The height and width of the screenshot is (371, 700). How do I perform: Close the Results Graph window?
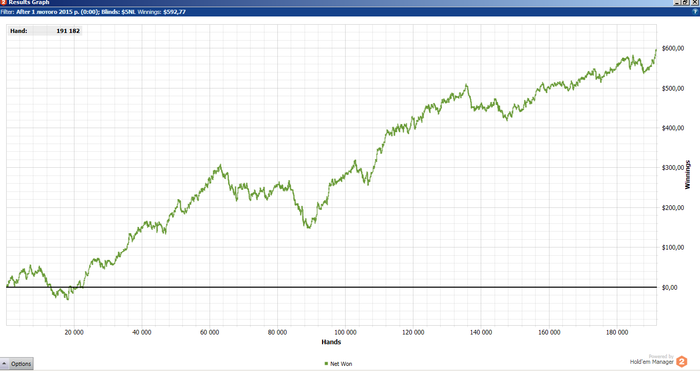click(x=694, y=2)
